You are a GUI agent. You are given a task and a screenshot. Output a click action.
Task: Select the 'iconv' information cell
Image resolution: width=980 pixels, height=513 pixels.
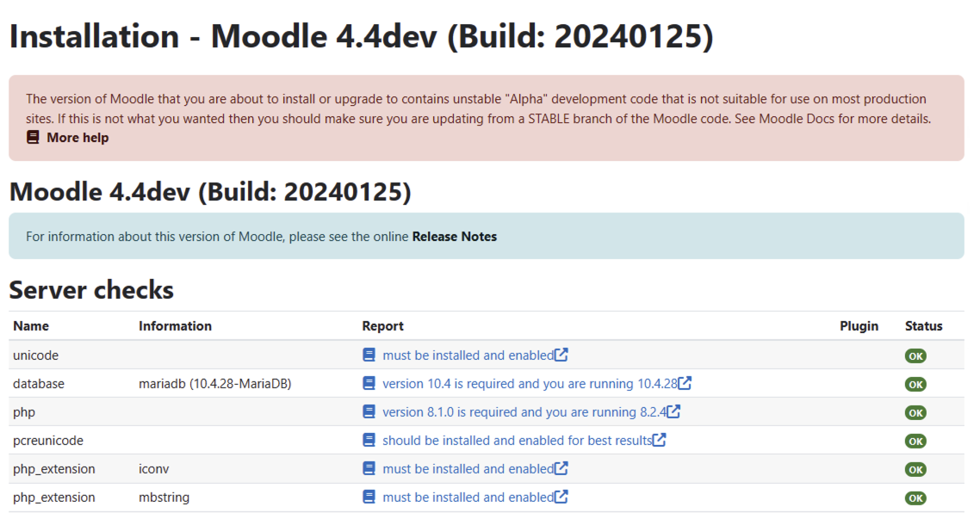click(x=154, y=469)
